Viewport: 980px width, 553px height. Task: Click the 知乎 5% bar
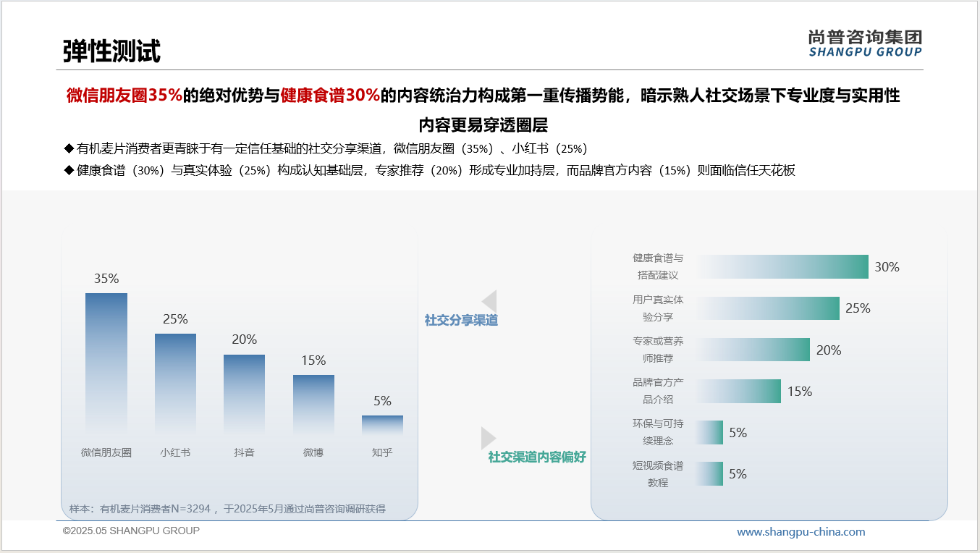tap(382, 425)
